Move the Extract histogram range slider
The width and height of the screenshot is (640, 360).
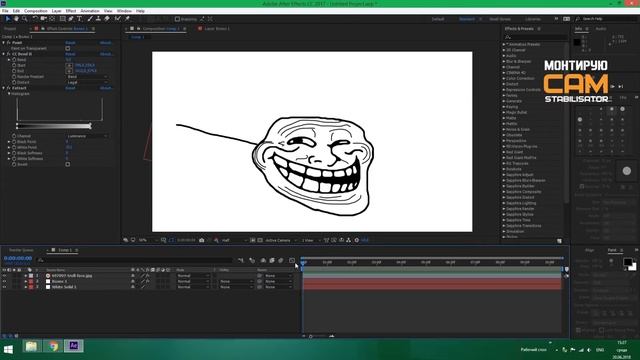pos(53,126)
